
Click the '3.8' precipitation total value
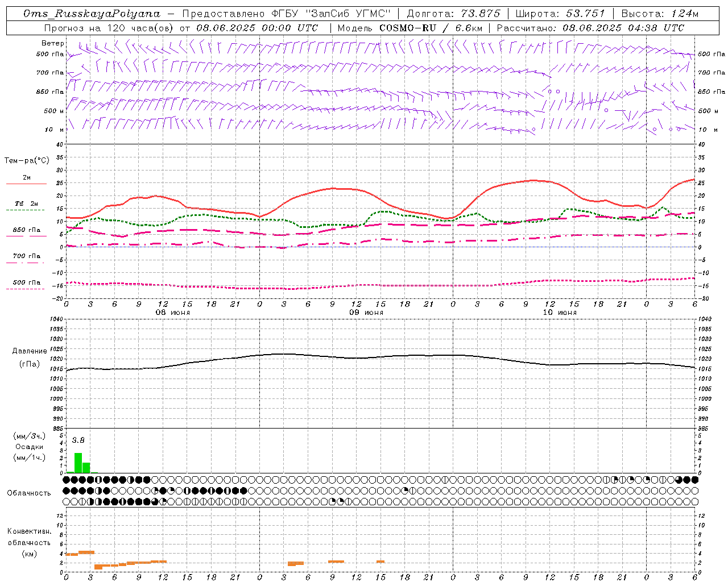pyautogui.click(x=78, y=440)
